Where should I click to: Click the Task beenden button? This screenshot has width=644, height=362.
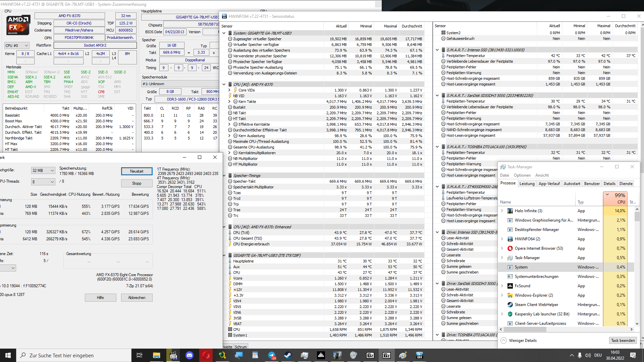tap(623, 341)
